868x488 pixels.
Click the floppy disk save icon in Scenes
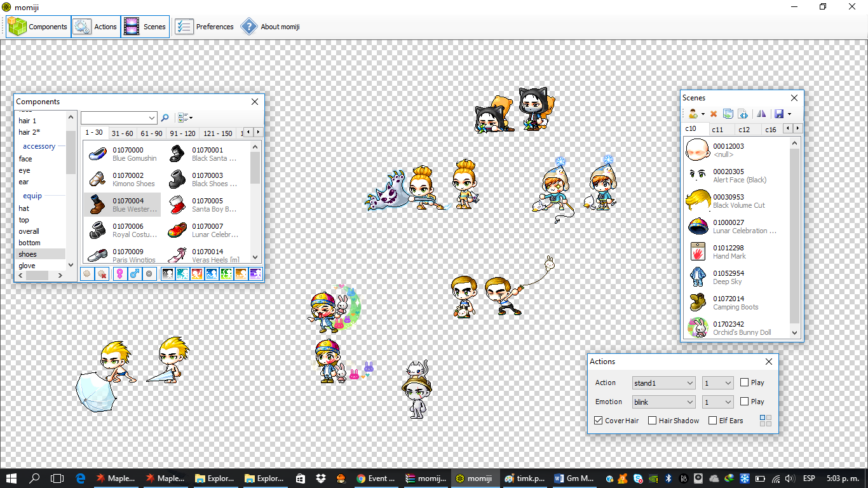pyautogui.click(x=779, y=114)
